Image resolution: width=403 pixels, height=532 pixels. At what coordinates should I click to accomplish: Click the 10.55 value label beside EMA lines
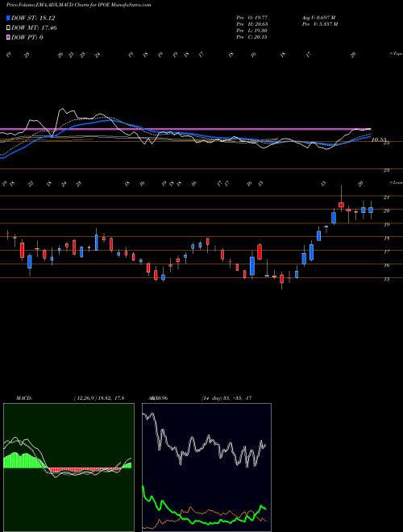(379, 139)
